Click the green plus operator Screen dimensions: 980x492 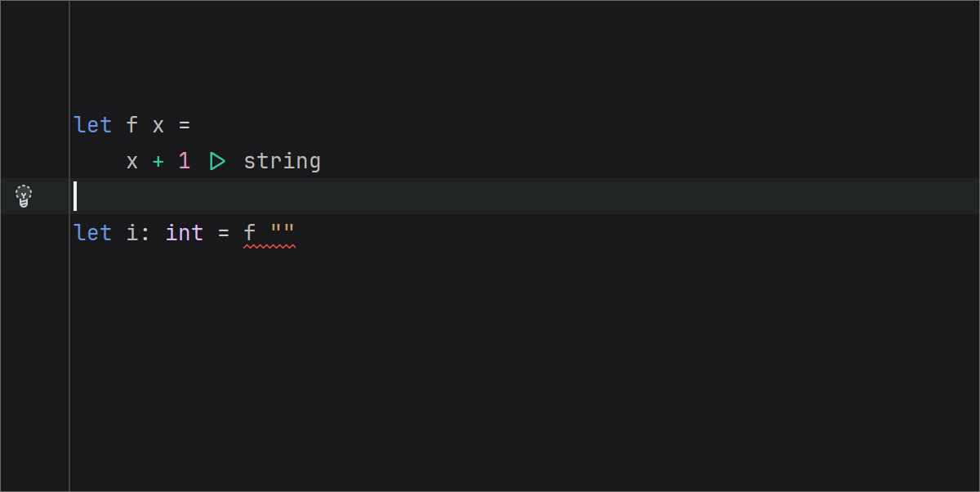pos(158,161)
